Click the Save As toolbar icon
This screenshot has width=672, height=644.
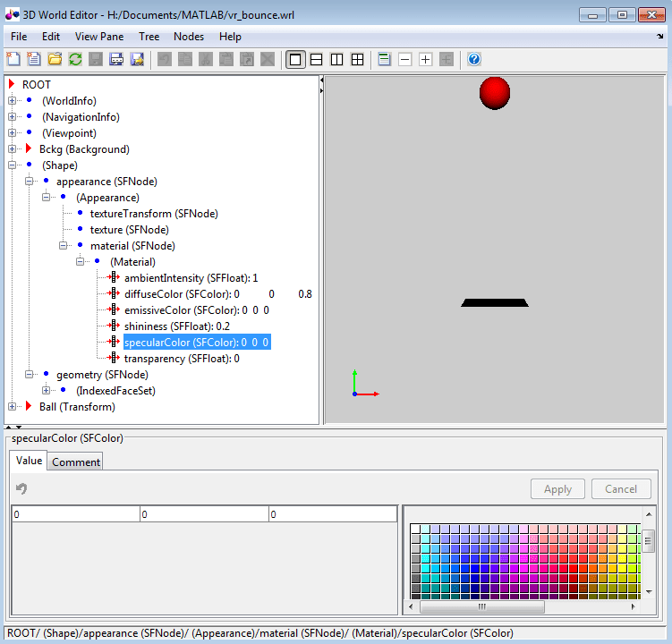click(116, 59)
